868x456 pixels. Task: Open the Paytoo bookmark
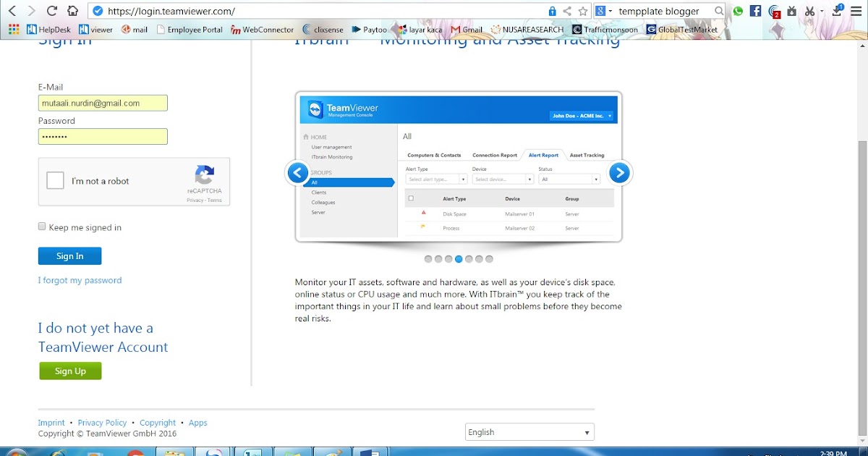point(370,30)
